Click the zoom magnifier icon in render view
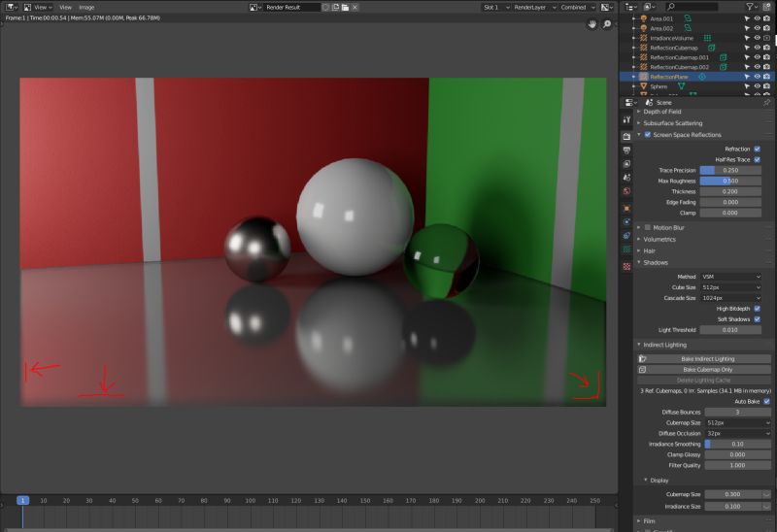Screen dimensions: 777x532 click(606, 24)
